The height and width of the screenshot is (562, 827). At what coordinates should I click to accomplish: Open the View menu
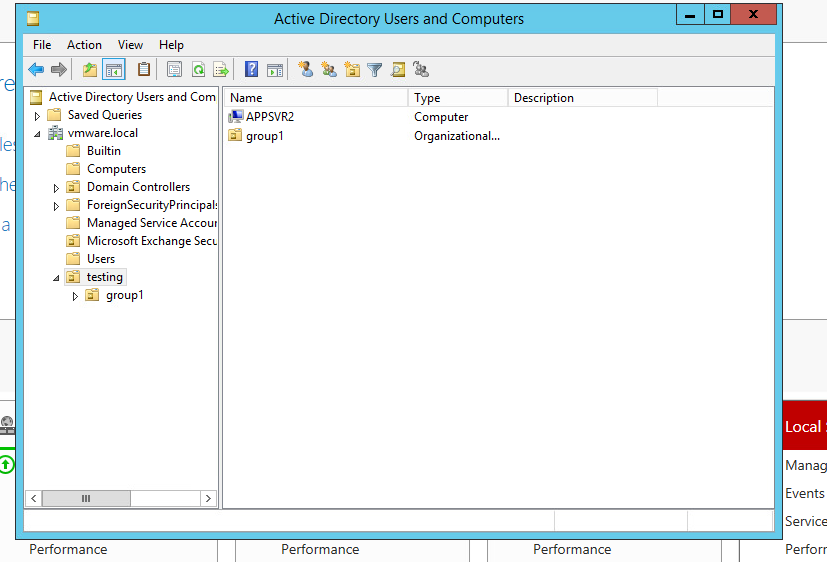130,45
